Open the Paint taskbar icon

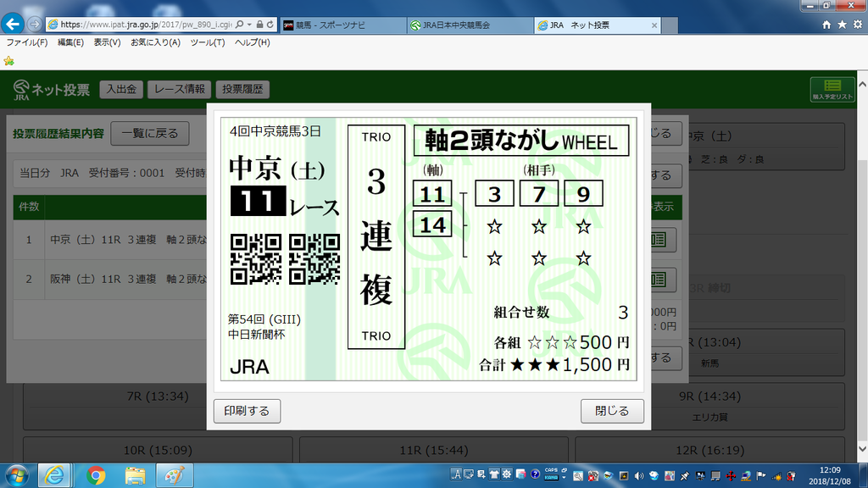[x=175, y=476]
